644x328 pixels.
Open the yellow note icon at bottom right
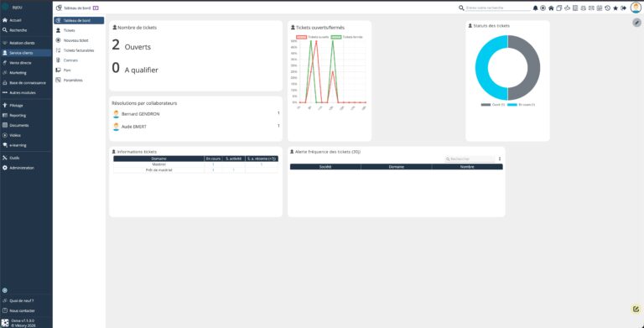coord(636,309)
